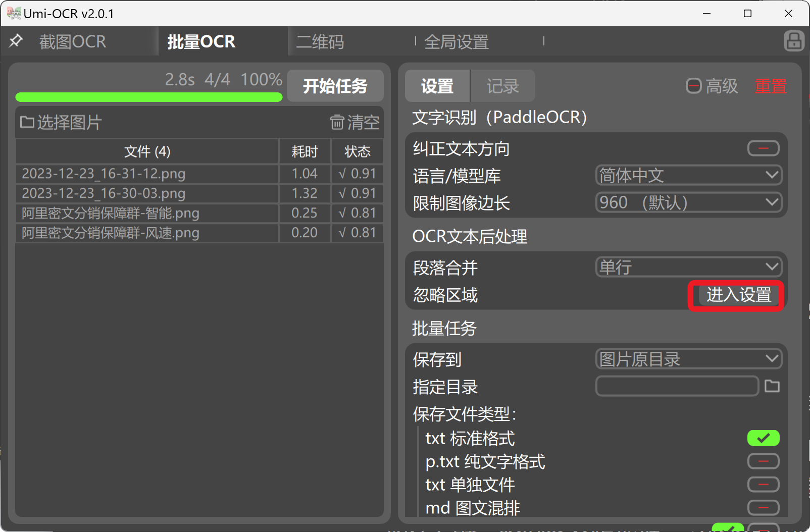Open the 二维码 tab

tap(320, 41)
